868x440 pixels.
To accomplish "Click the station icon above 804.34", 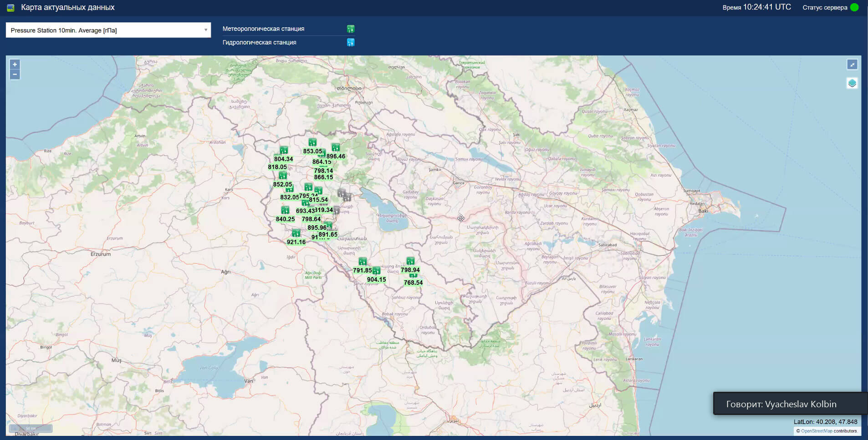I will click(x=284, y=150).
